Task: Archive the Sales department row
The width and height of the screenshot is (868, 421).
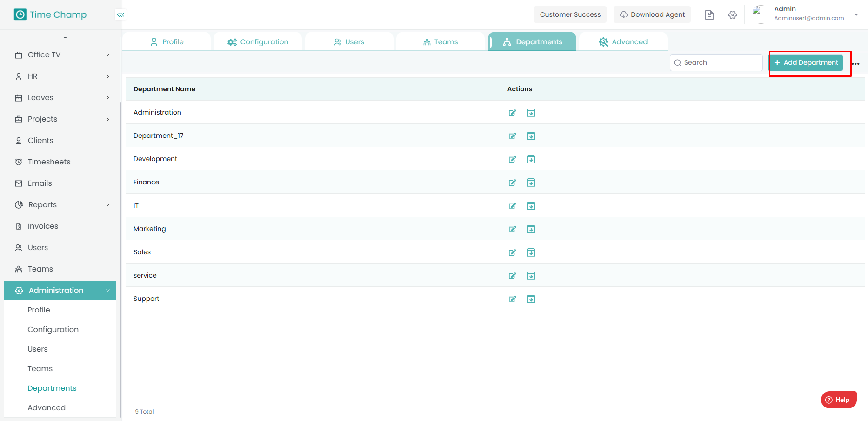Action: [x=531, y=252]
